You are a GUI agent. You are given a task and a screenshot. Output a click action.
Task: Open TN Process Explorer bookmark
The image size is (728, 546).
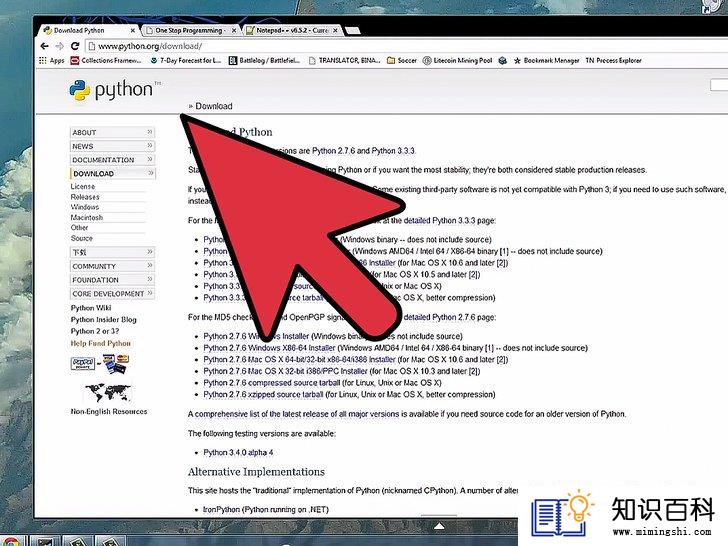(613, 60)
